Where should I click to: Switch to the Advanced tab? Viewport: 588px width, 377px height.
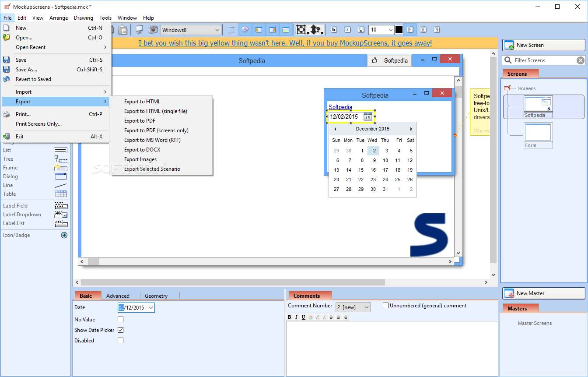pyautogui.click(x=118, y=296)
